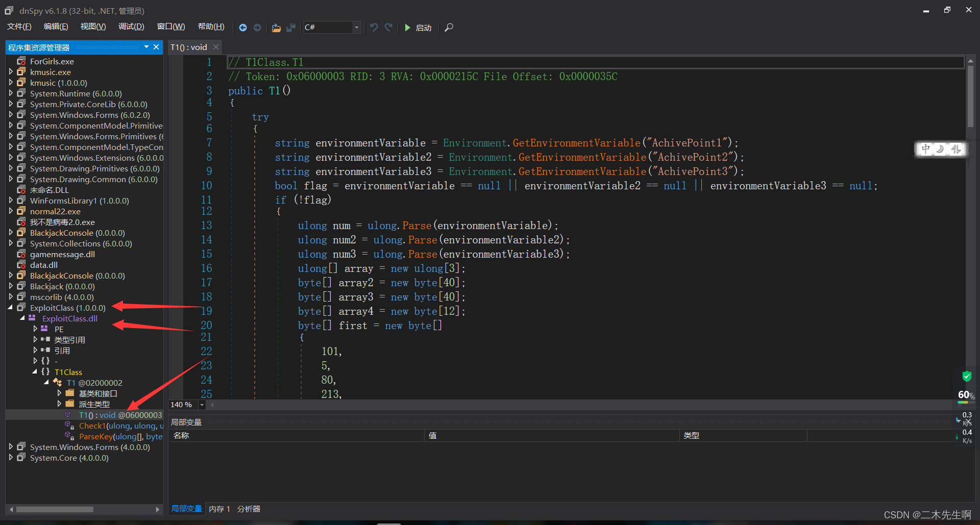
Task: Collapse the T1Class namespace node
Action: 35,372
